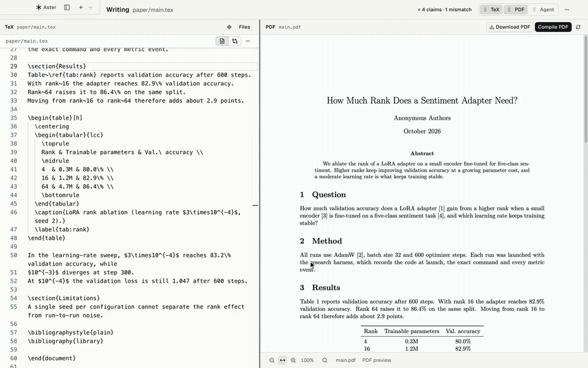Click the Aster app name
This screenshot has height=368, width=588.
pos(50,7)
